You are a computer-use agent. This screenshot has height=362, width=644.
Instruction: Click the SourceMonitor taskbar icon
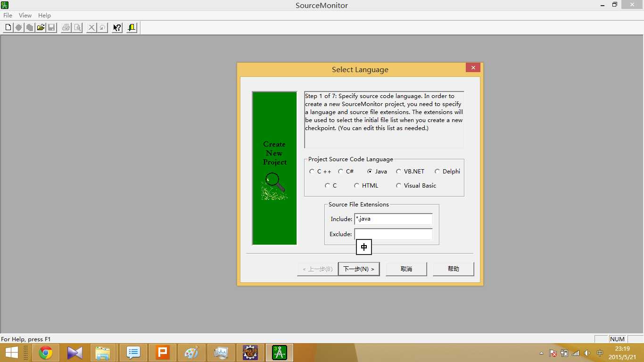point(280,353)
